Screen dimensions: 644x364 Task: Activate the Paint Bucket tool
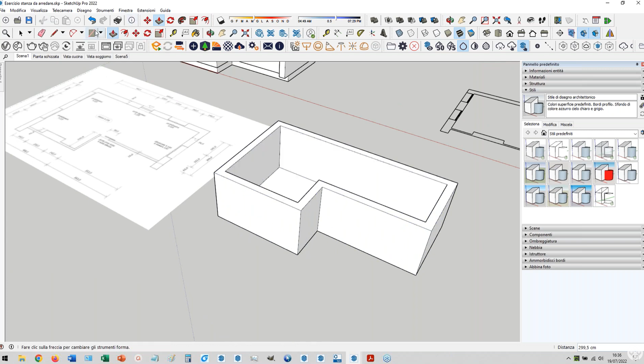(195, 33)
